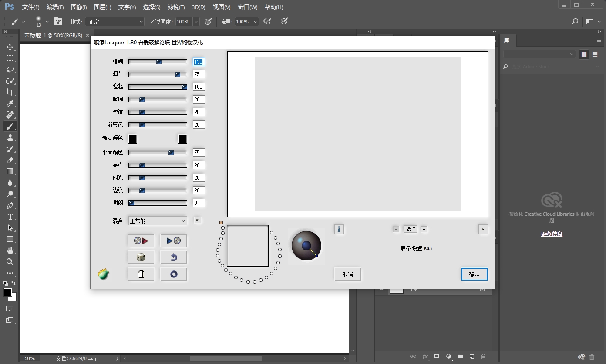This screenshot has height=364, width=606.
Task: Reset default foreground and background colors
Action: 6,283
